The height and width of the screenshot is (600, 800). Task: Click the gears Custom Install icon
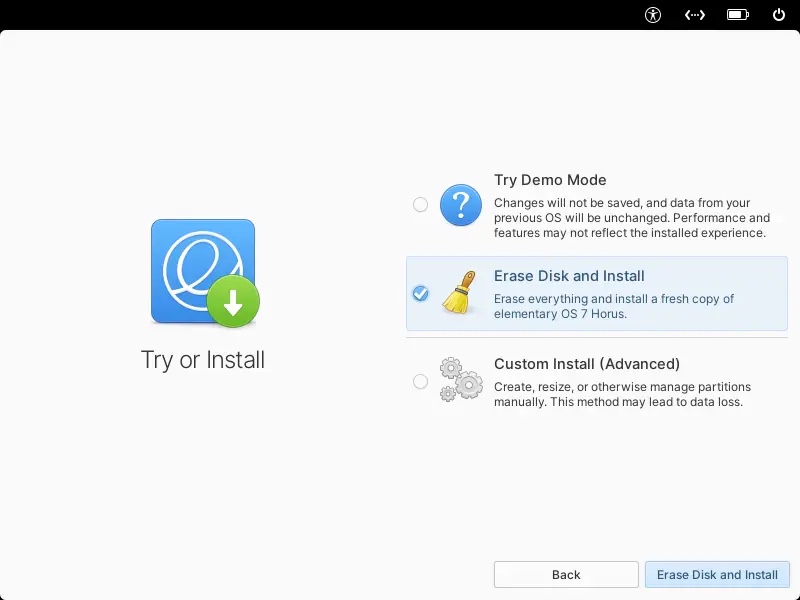pyautogui.click(x=460, y=380)
